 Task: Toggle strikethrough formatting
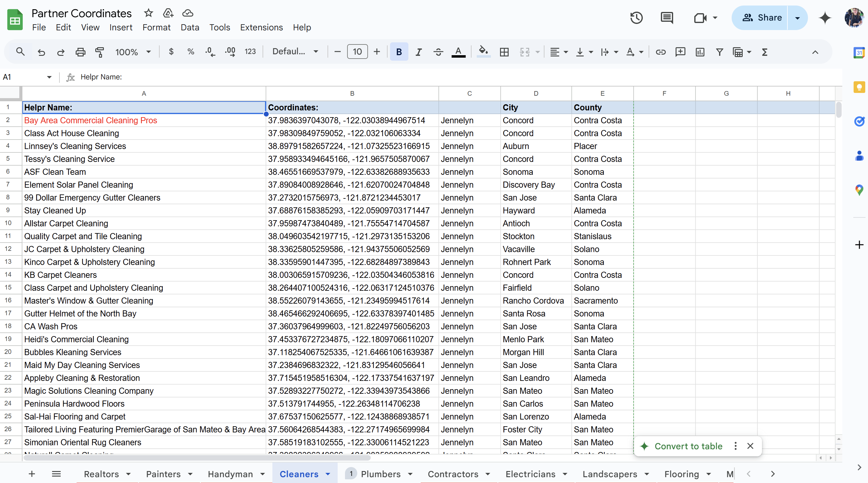[x=438, y=52]
